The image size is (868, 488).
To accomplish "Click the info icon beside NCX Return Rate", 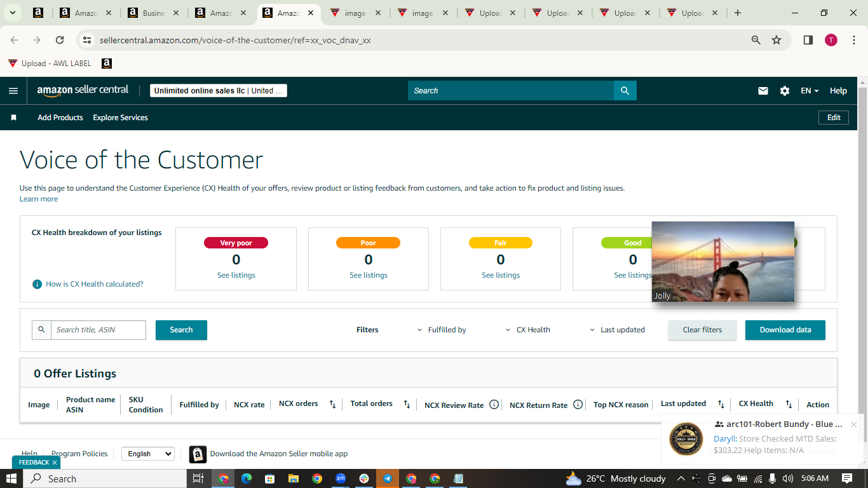I will (x=578, y=405).
